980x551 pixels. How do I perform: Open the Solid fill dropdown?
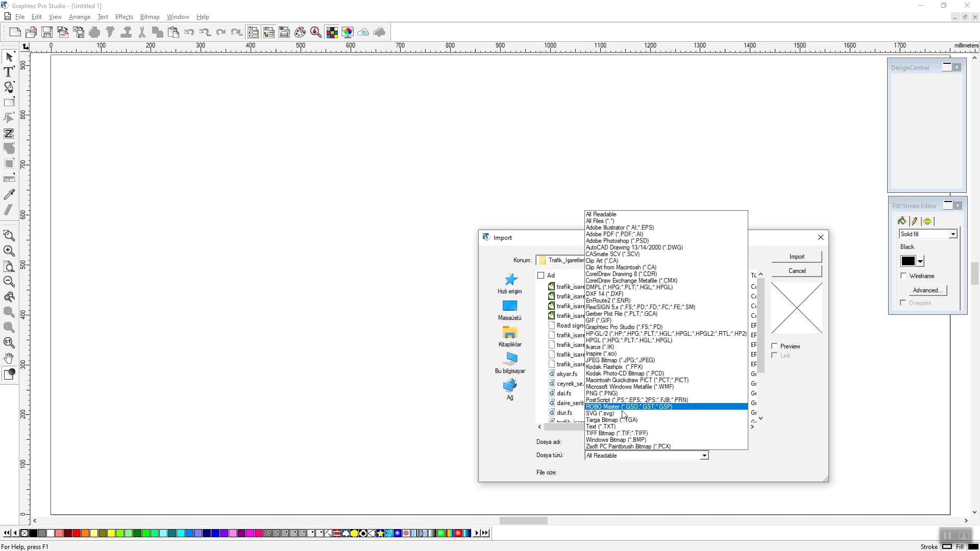coord(952,234)
